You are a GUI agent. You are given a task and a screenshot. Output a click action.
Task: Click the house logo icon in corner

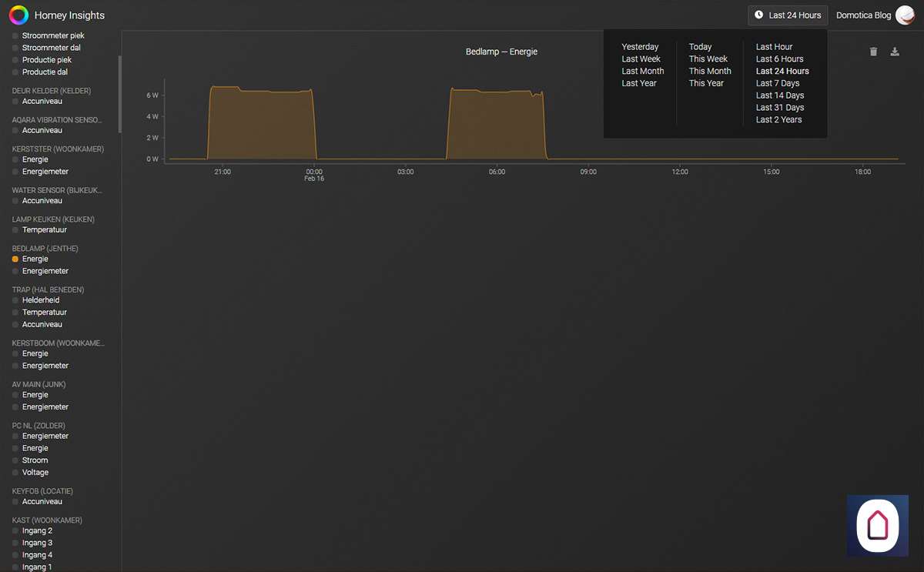click(x=878, y=526)
